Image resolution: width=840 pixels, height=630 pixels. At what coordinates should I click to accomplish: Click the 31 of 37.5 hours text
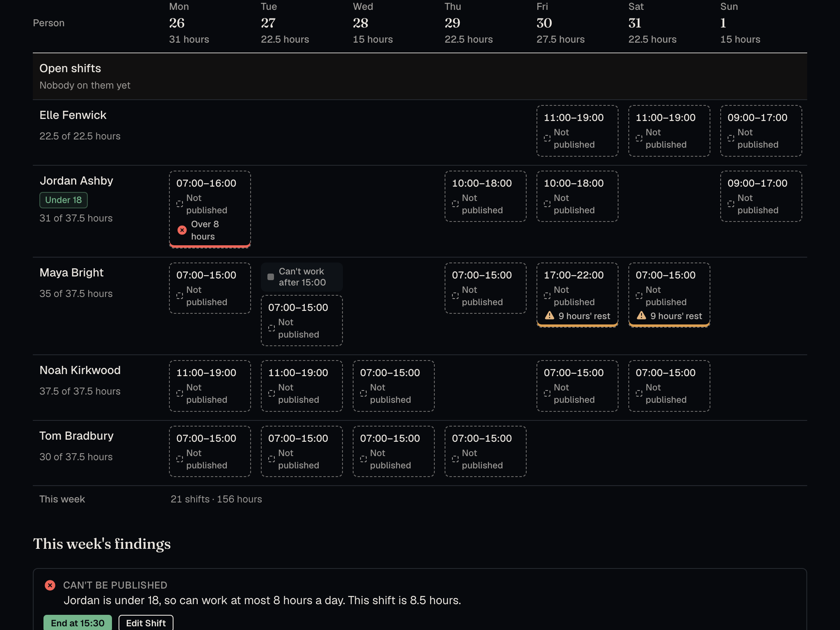(76, 218)
